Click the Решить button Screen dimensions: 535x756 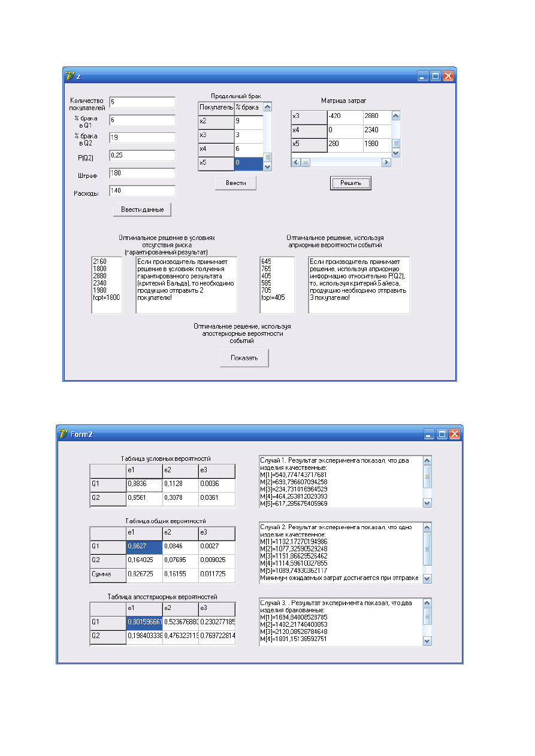351,183
